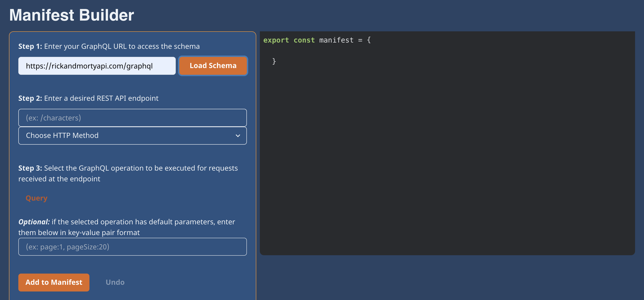
Task: Click the Add to Manifest button
Action: tap(54, 282)
